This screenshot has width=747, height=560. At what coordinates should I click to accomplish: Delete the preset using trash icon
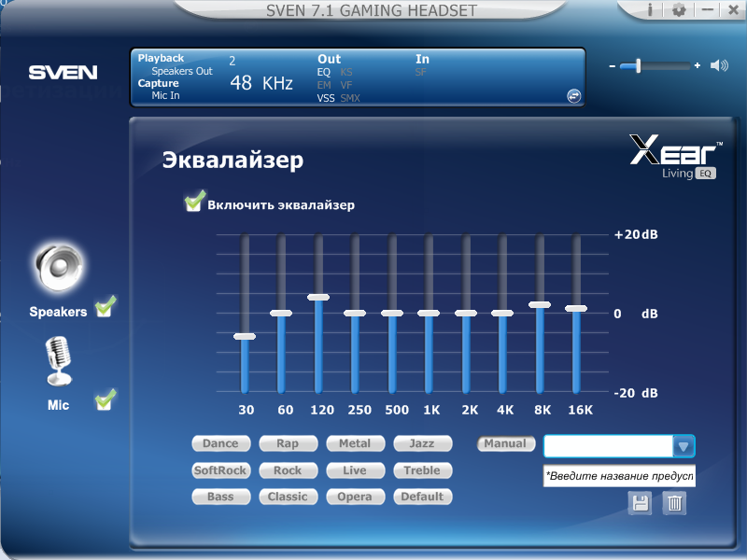pos(674,503)
